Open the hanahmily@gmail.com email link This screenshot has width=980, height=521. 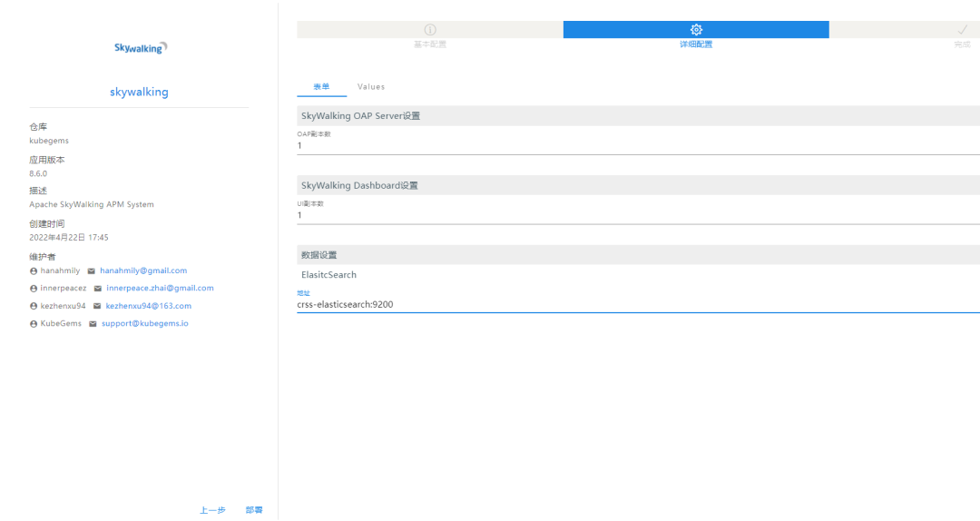[143, 270]
